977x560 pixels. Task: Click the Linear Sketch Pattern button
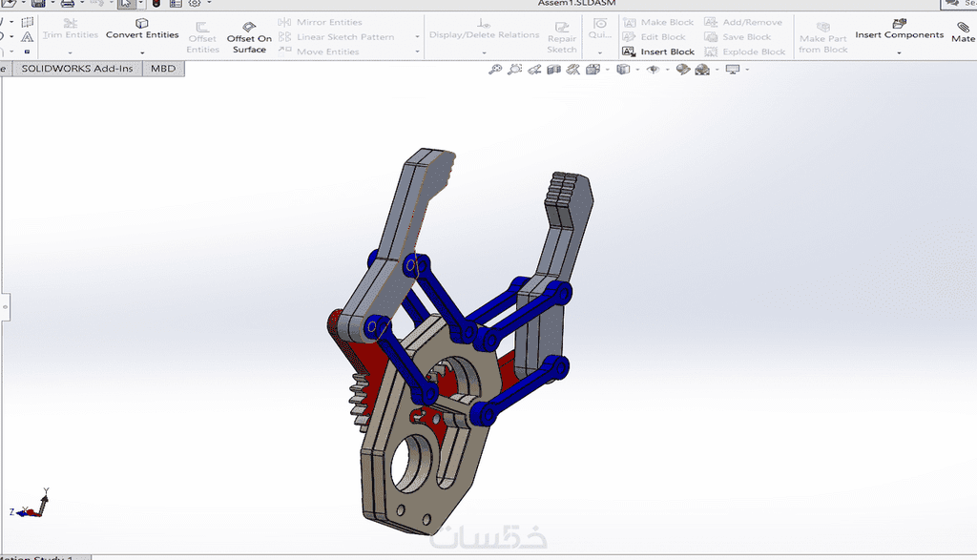click(336, 37)
